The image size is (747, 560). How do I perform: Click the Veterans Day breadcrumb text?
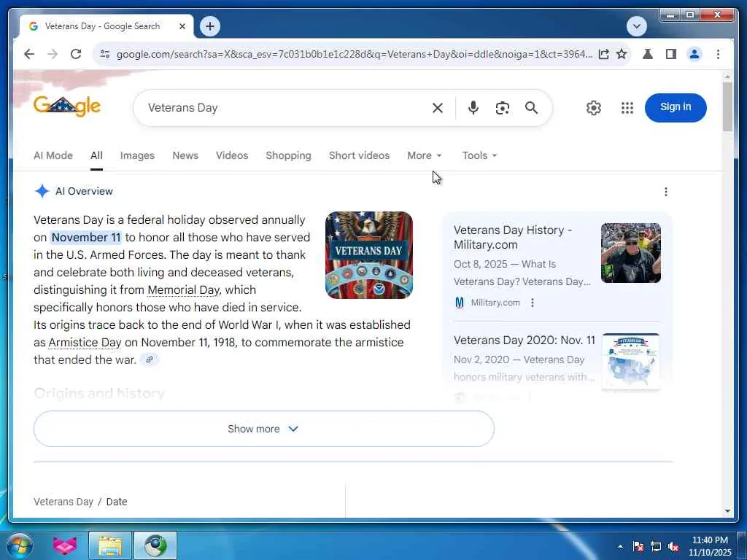(x=63, y=502)
